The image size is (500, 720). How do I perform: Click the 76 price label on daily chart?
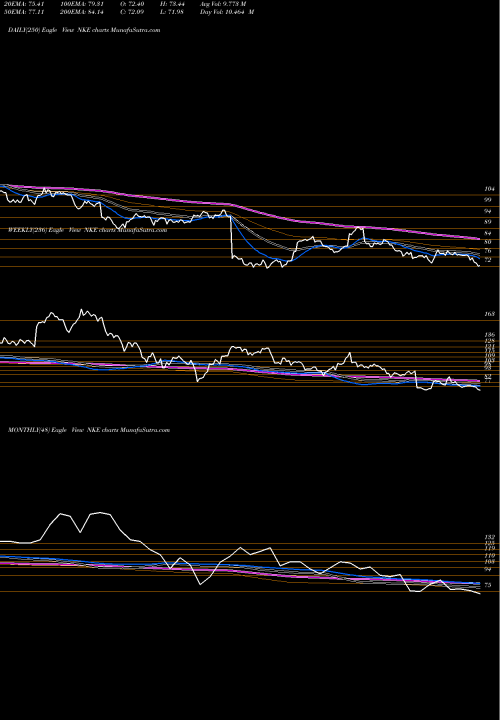[488, 251]
